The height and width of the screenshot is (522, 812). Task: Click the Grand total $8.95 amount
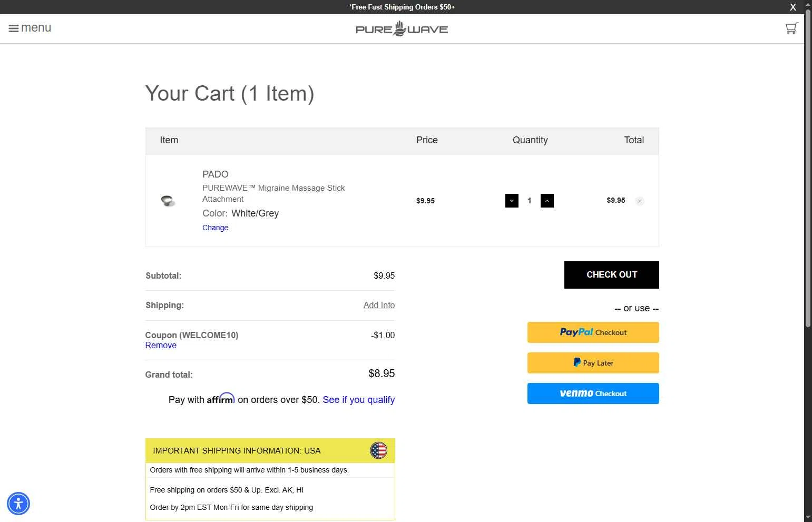tap(381, 373)
